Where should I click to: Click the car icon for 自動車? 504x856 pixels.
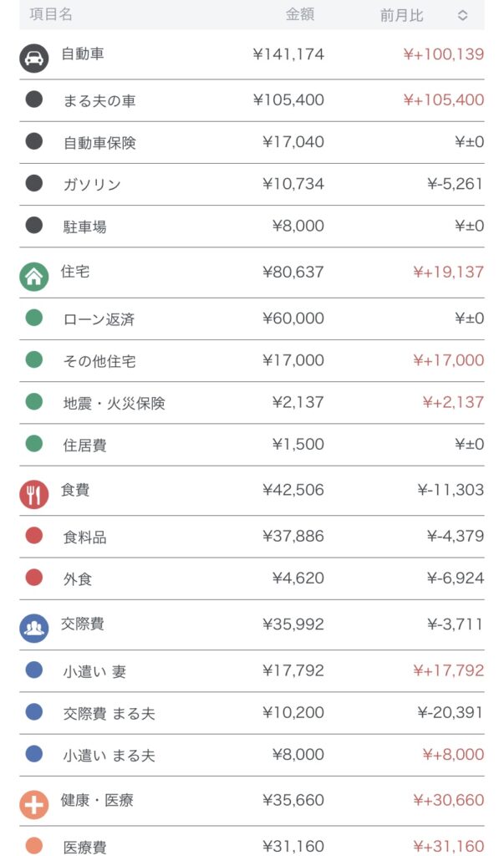pos(34,58)
